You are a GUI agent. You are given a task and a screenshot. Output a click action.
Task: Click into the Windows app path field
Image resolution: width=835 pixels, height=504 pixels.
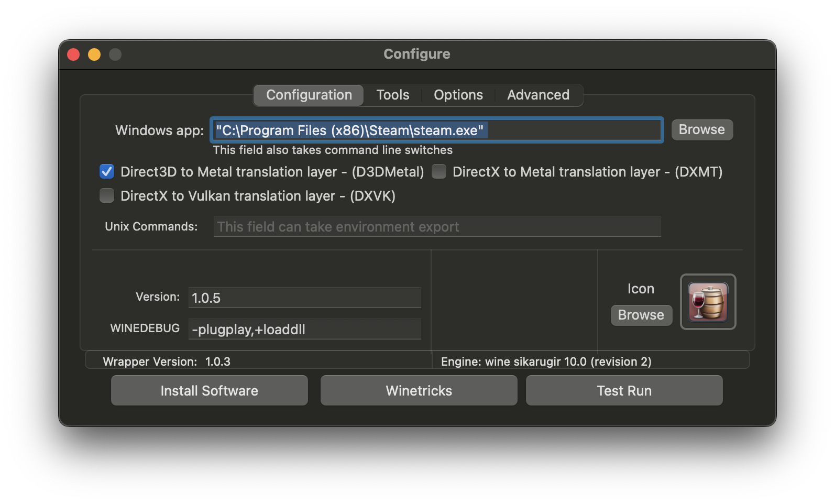click(x=571, y=130)
